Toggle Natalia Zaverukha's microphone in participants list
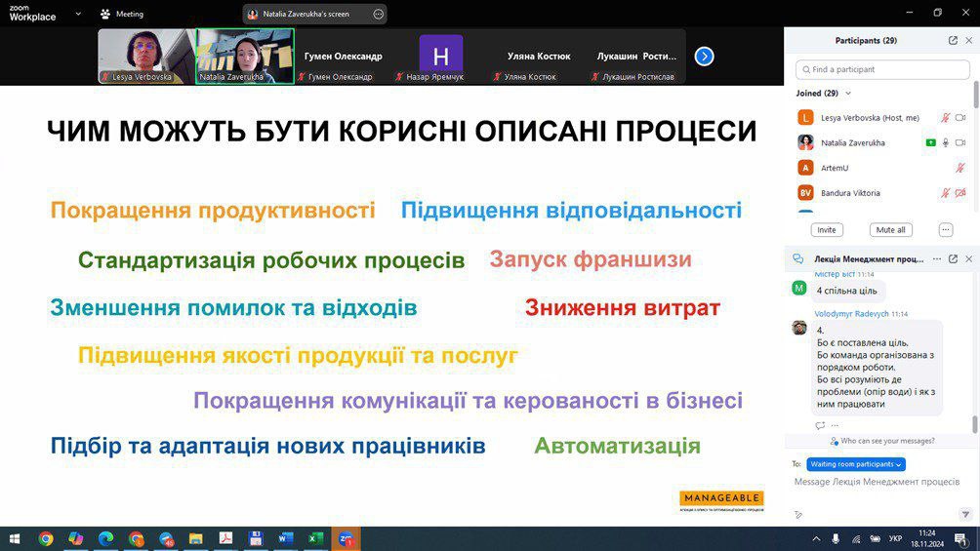 [945, 142]
